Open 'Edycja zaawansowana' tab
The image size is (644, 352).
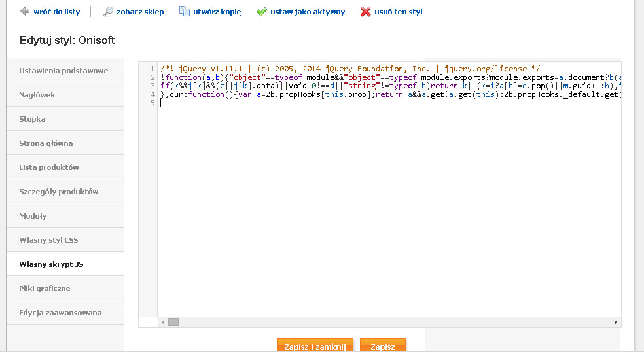pos(65,313)
